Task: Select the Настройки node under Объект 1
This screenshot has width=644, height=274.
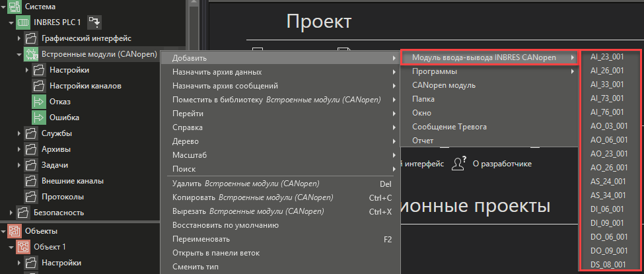Action: [x=61, y=263]
